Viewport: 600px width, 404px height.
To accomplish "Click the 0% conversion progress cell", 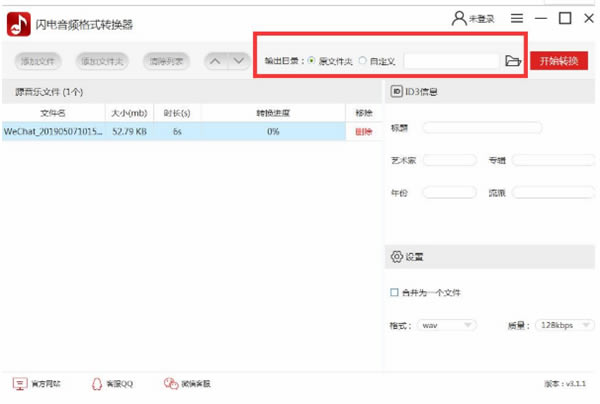I will coord(273,132).
